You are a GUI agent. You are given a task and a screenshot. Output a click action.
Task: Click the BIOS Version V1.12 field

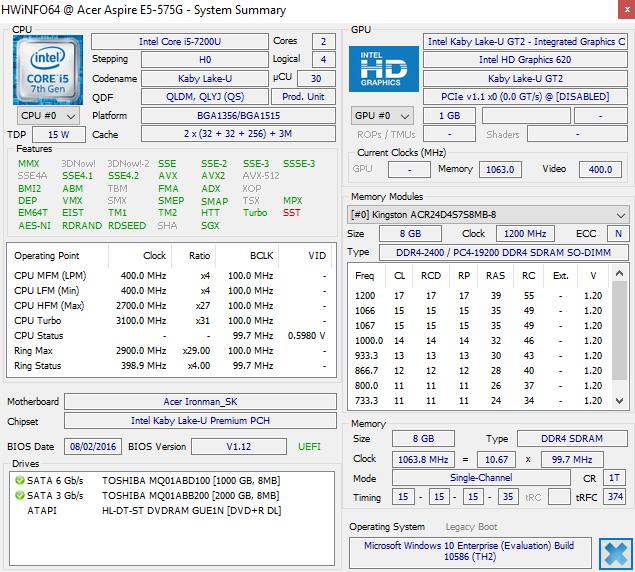pos(239,446)
